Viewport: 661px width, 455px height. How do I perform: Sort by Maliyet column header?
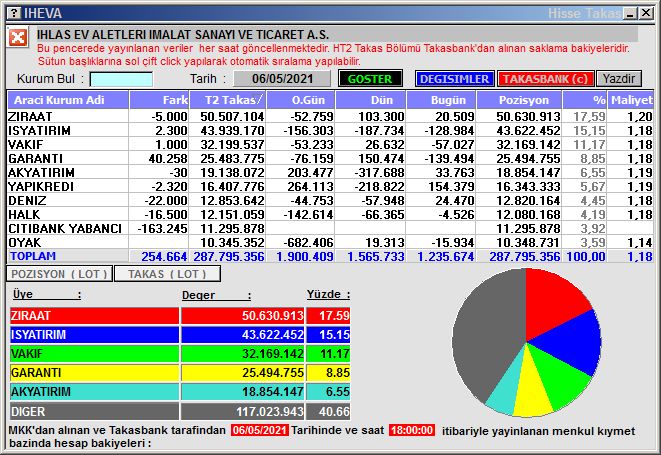pyautogui.click(x=631, y=100)
